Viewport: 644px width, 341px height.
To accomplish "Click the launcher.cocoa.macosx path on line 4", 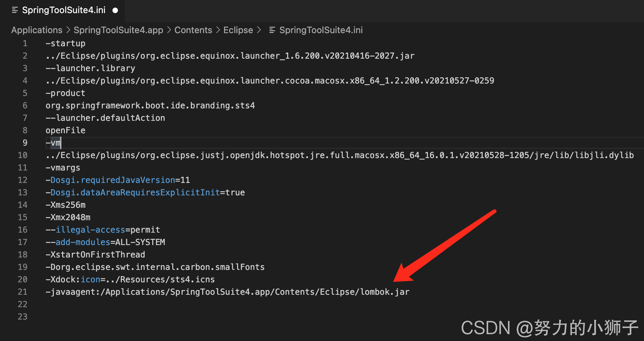I will [x=270, y=81].
